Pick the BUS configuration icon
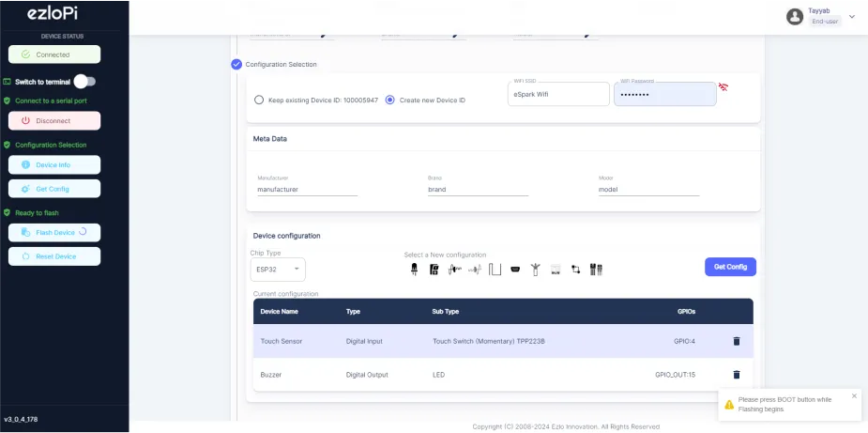868x433 pixels. (556, 270)
